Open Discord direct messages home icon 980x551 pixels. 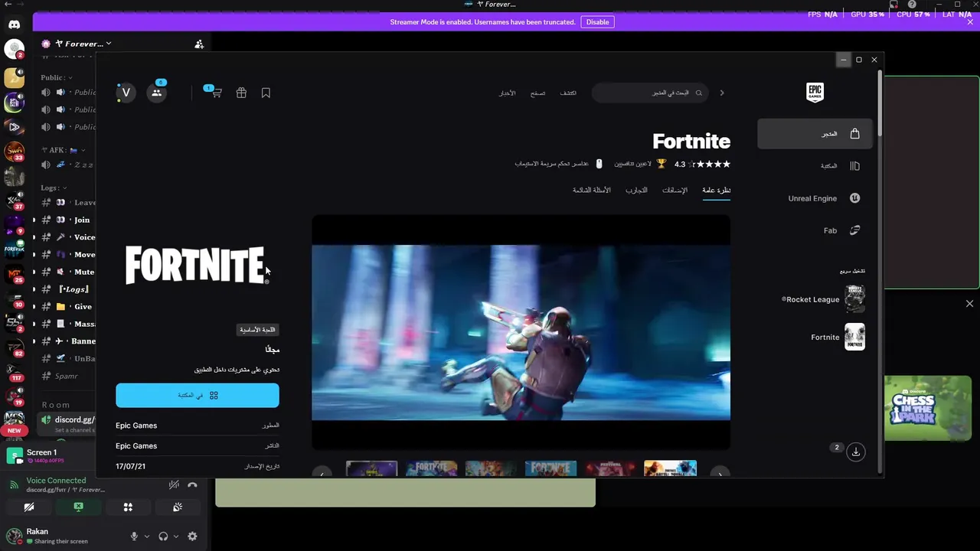point(14,24)
